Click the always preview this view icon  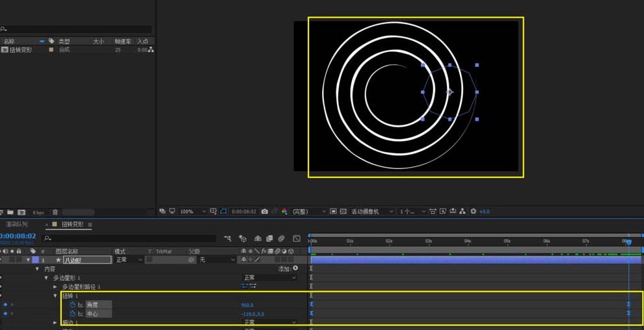tap(162, 211)
